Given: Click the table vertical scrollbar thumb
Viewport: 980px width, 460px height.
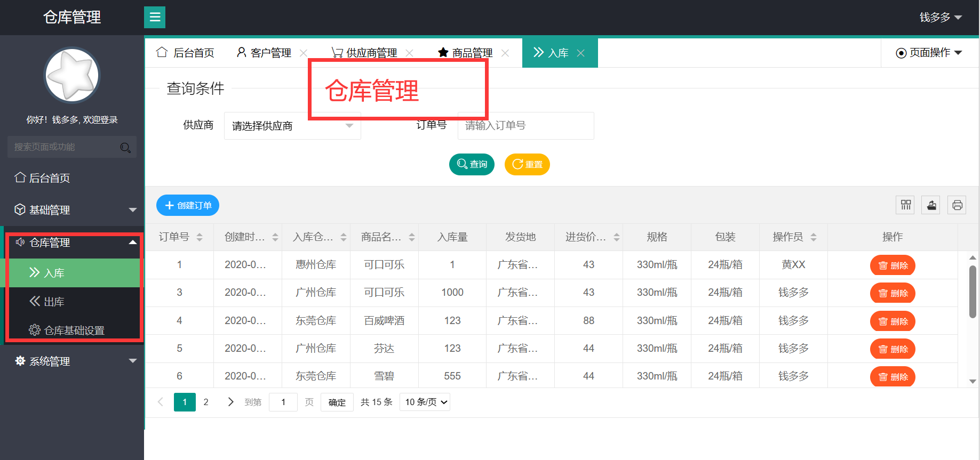Looking at the screenshot, I should tap(973, 292).
